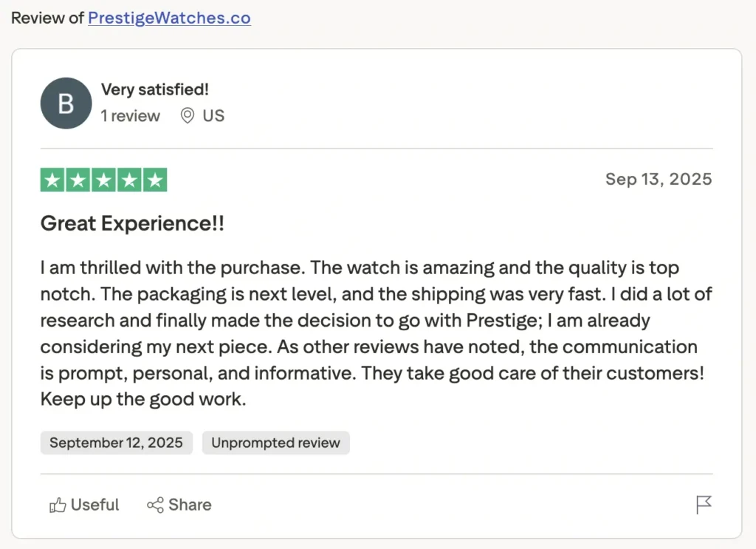The height and width of the screenshot is (549, 756).
Task: Click the "Sep 13, 2025" posted date
Action: click(x=659, y=180)
